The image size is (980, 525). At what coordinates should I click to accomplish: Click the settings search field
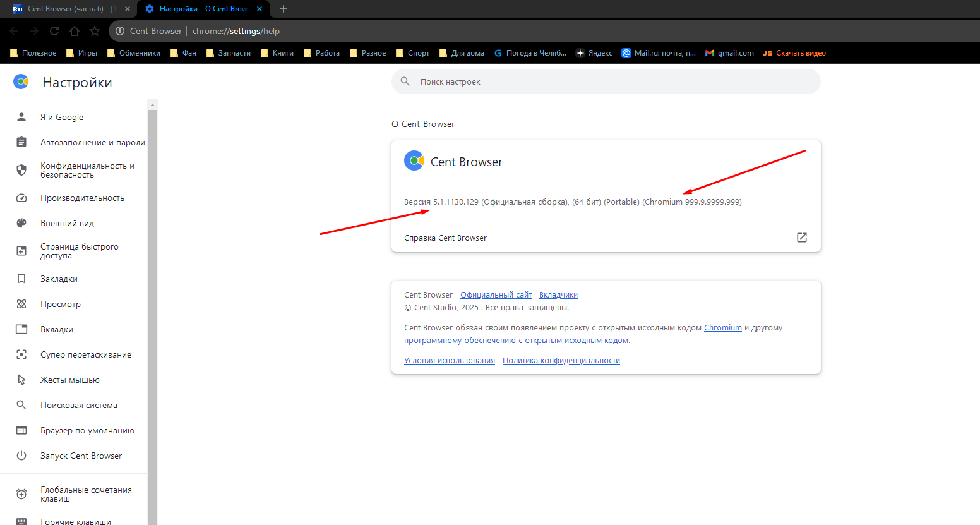click(x=606, y=81)
